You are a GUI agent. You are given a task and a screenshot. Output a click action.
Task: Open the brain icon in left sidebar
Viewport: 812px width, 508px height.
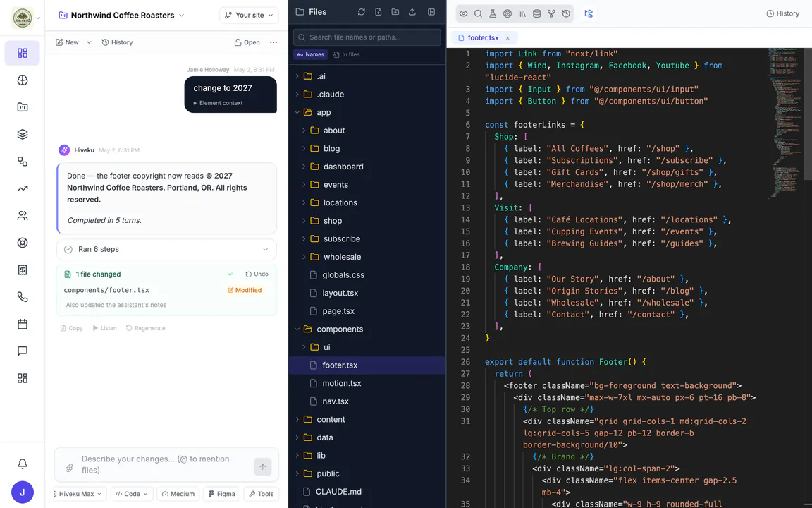[x=23, y=80]
